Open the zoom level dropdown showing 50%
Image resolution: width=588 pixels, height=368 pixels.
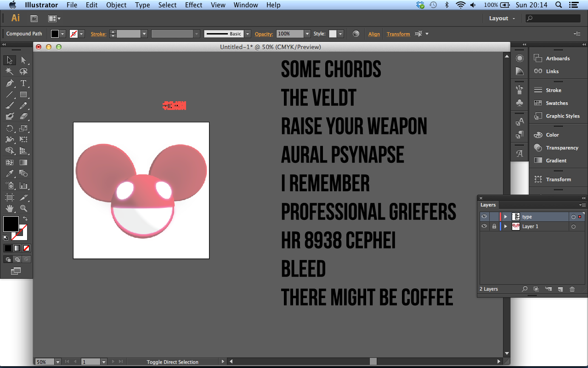[x=58, y=362]
